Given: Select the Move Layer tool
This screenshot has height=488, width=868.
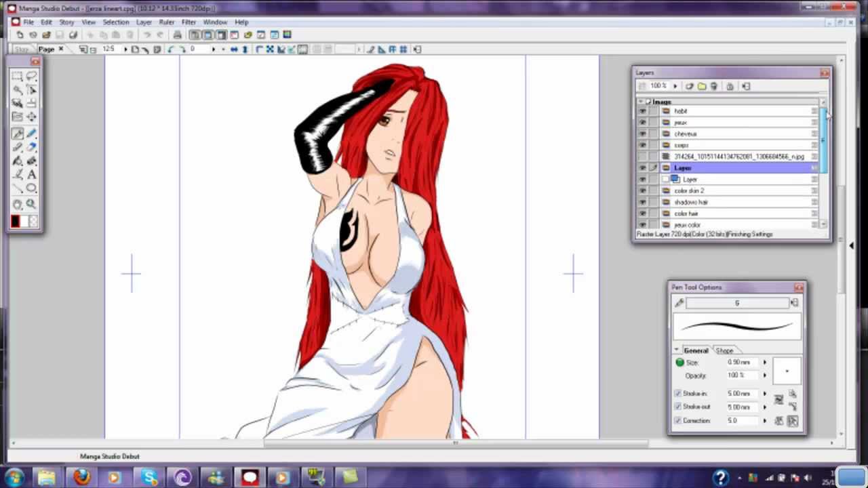Looking at the screenshot, I should point(31,117).
